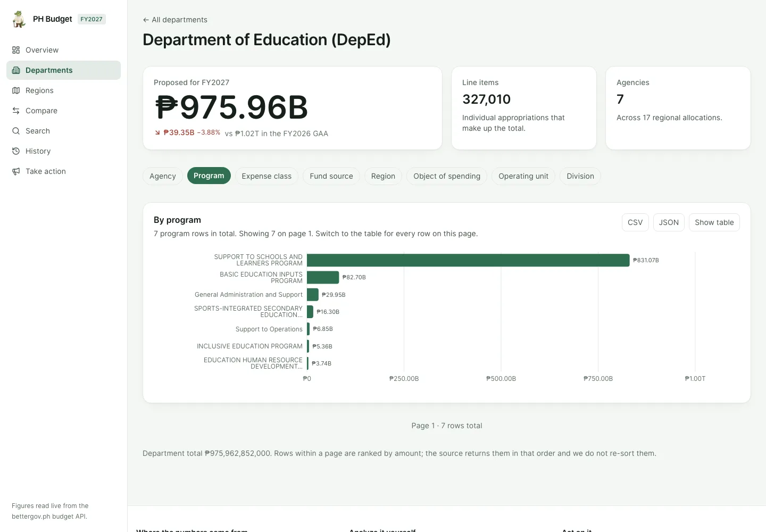Image resolution: width=766 pixels, height=532 pixels.
Task: Click the By program heading
Action: click(177, 220)
